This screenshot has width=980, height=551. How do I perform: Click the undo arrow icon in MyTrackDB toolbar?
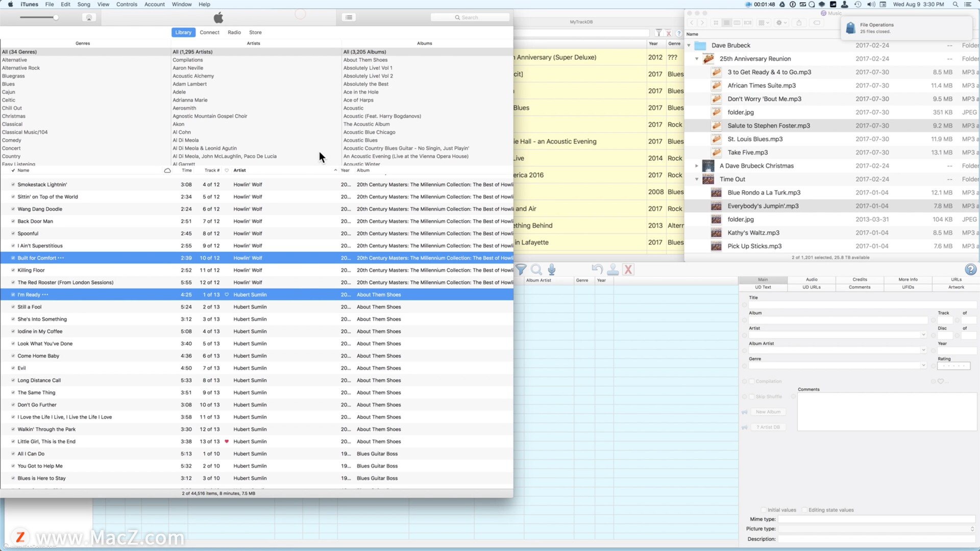click(x=597, y=269)
